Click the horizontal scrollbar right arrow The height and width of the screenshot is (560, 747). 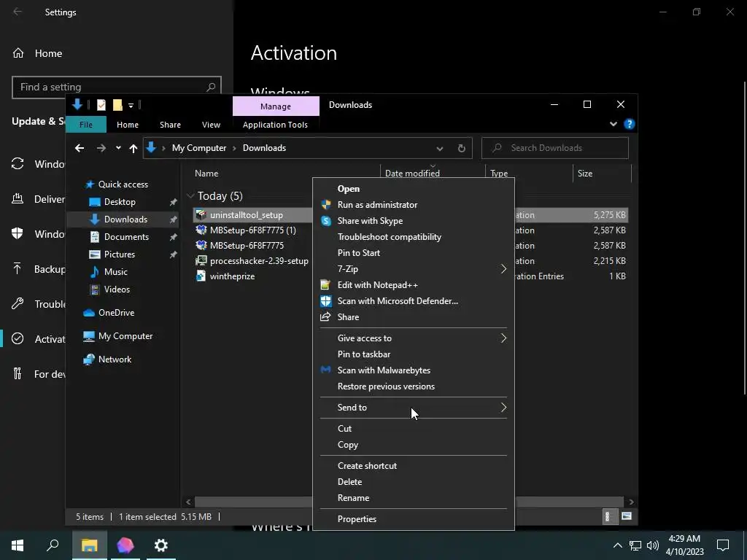[x=631, y=502]
